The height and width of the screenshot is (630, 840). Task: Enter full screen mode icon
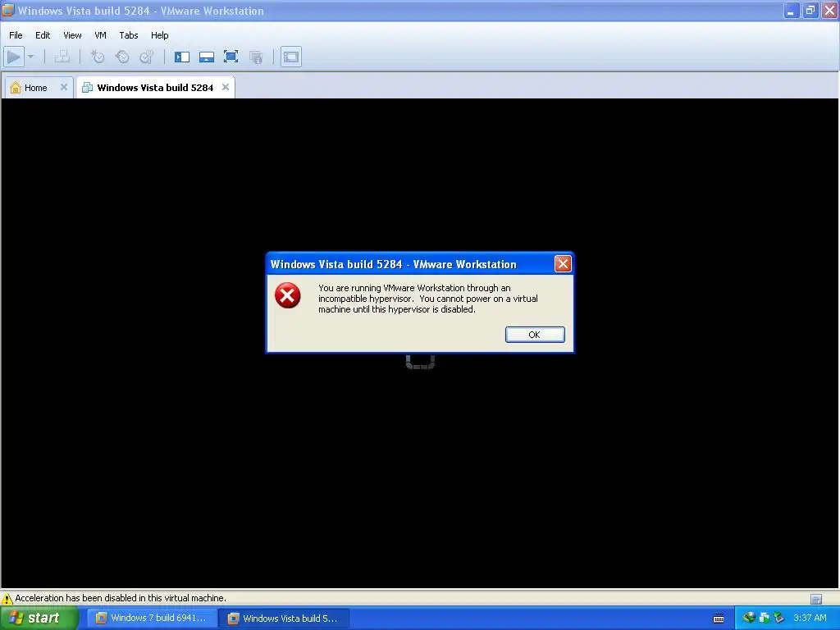[x=231, y=57]
